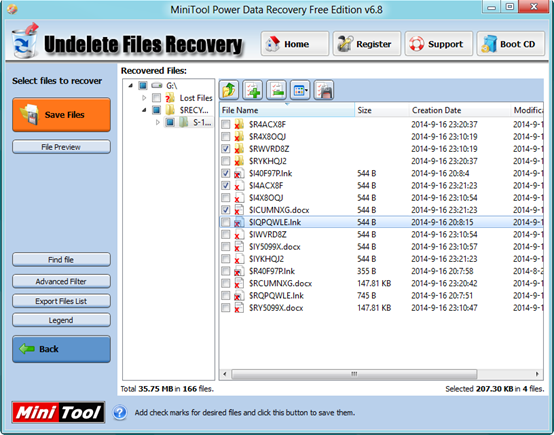
Task: Click creation date 2014-9-16 20:8:15
Action: click(442, 222)
